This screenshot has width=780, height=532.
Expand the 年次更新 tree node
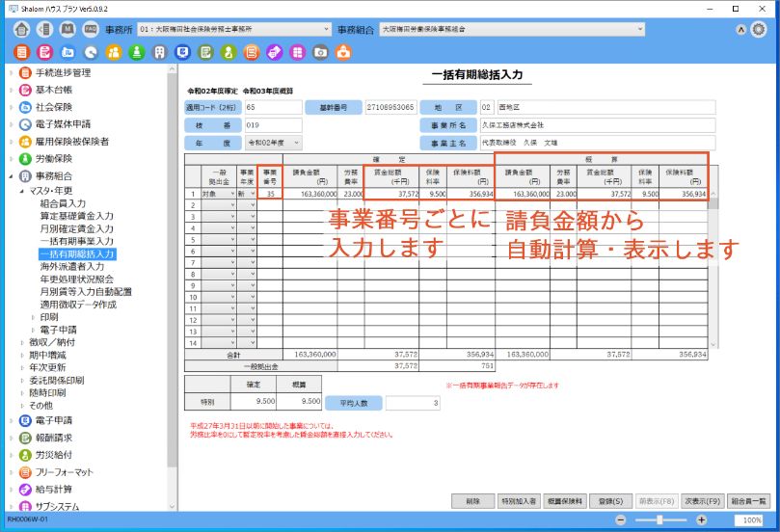(x=22, y=367)
